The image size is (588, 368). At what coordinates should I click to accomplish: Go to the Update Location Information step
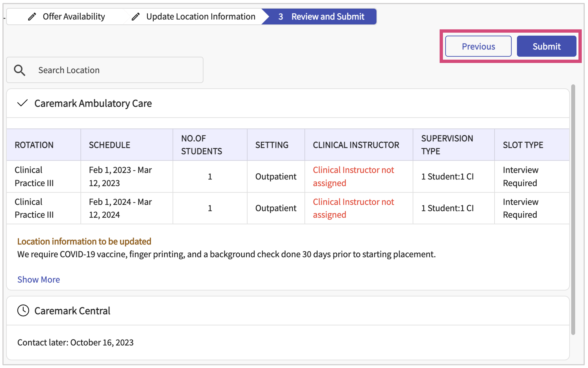[x=193, y=17]
